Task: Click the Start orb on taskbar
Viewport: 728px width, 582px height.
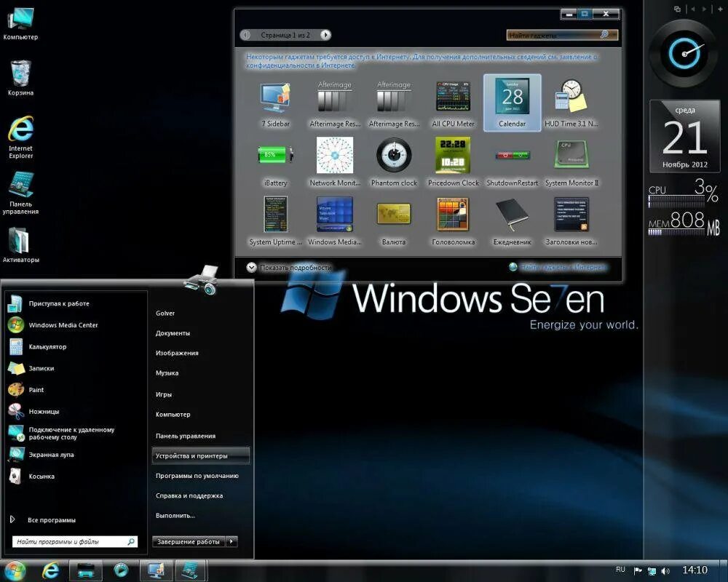Action: 14,570
